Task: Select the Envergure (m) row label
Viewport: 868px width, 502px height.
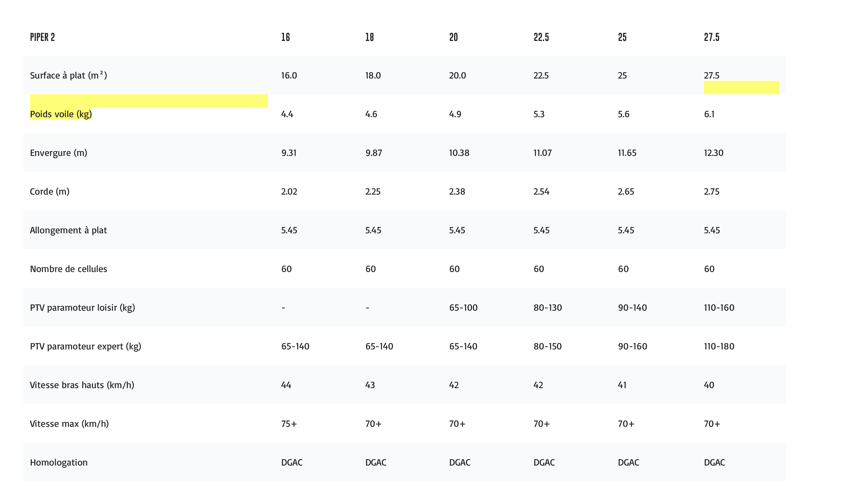Action: [59, 153]
